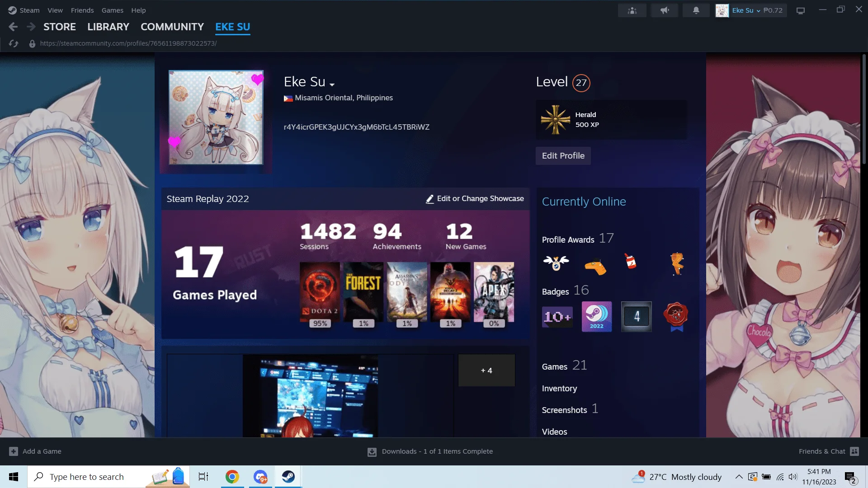Image resolution: width=868 pixels, height=488 pixels.
Task: Open the Profile Awards link
Action: (568, 240)
